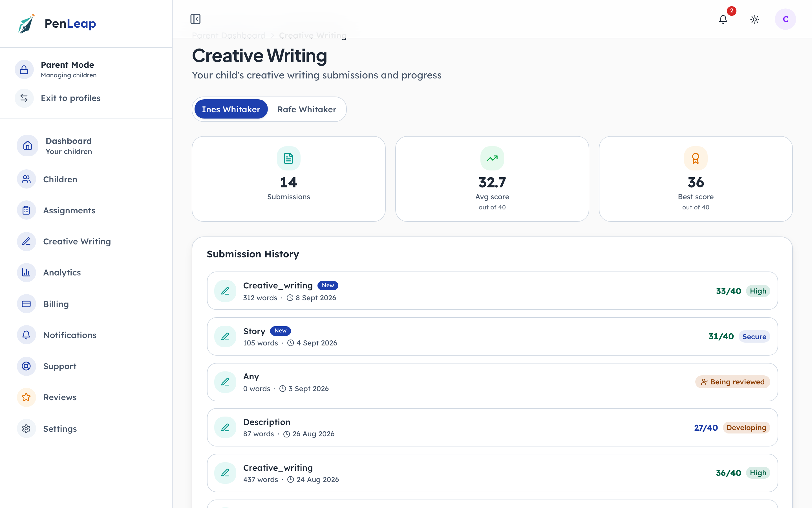Open the notifications bell in header

coord(723,19)
